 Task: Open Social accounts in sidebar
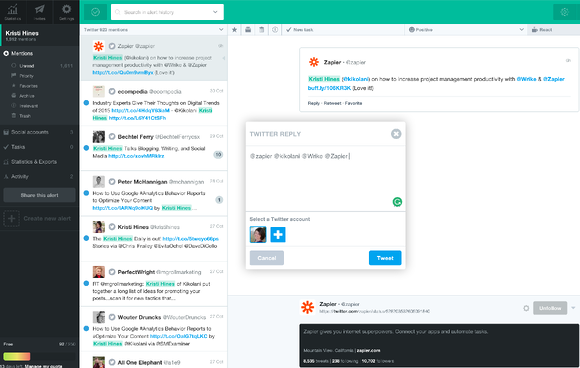tap(30, 132)
